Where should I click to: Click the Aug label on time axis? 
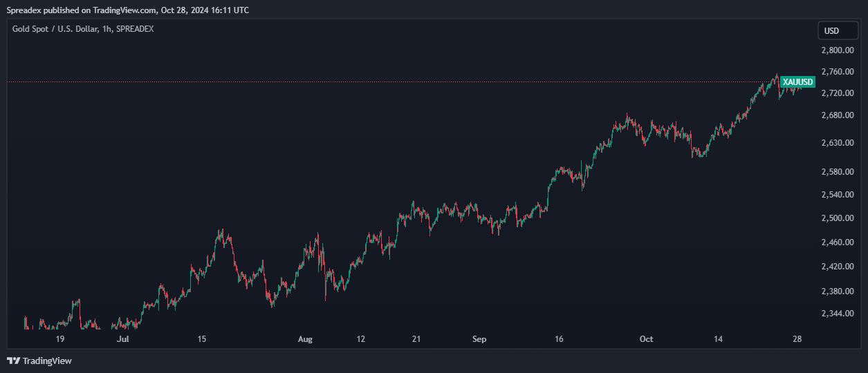pyautogui.click(x=305, y=339)
